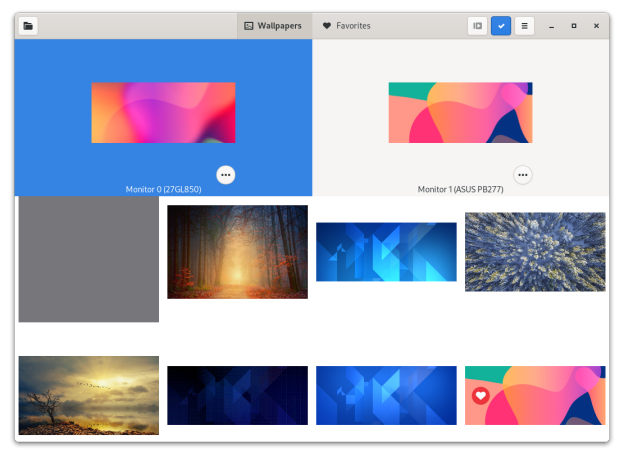
Task: Switch to the Favorites tab
Action: [x=346, y=26]
